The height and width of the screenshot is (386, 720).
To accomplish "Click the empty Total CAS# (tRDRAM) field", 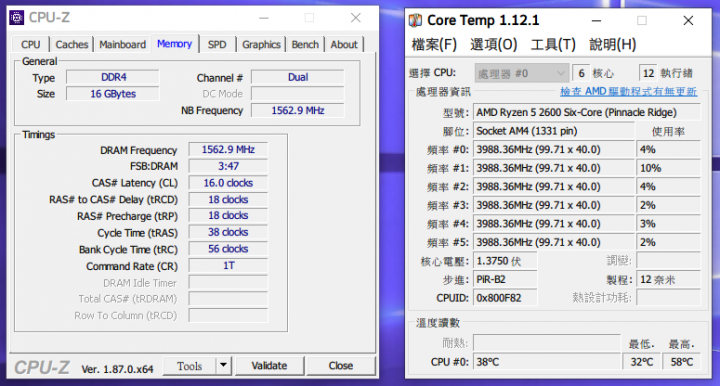I will click(228, 299).
